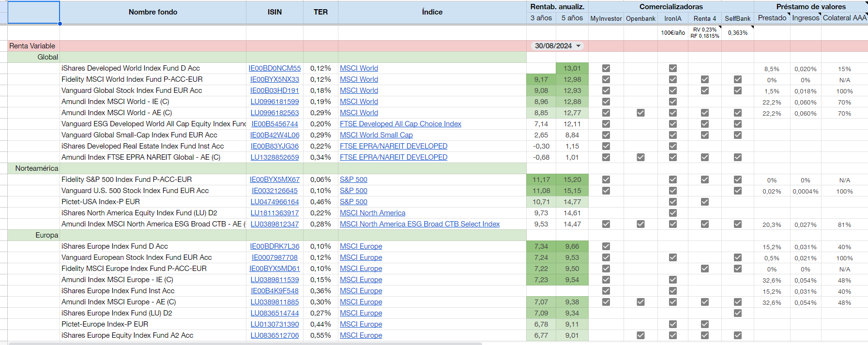The image size is (868, 345).
Task: Toggle MyInvestor checkbox for Amundi Index MSCI World - IE (C)
Action: (606, 102)
